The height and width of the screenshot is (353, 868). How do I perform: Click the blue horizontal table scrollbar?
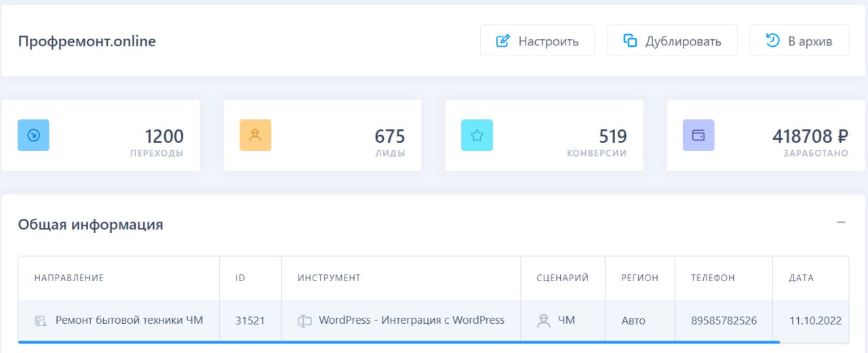399,342
